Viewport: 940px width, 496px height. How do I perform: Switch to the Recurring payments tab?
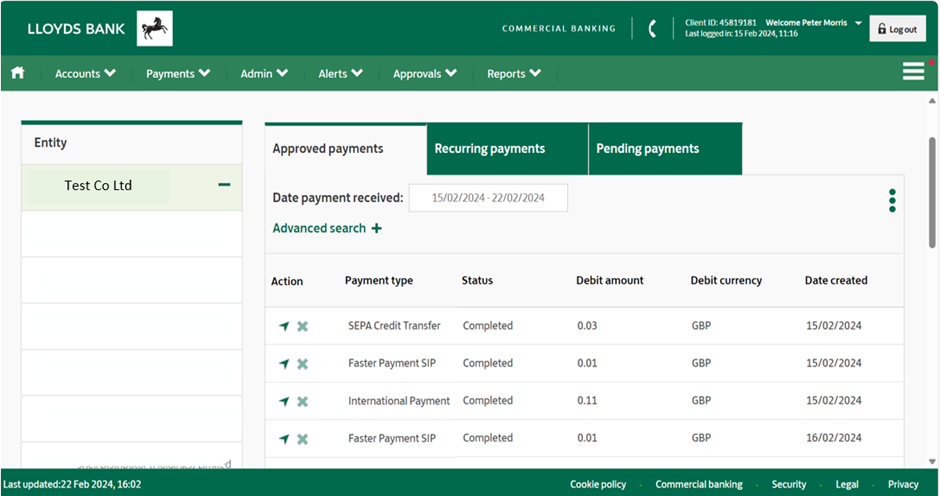pos(507,149)
